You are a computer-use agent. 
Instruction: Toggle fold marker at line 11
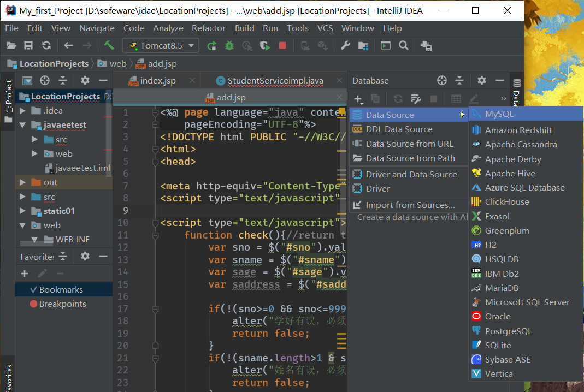pos(155,235)
